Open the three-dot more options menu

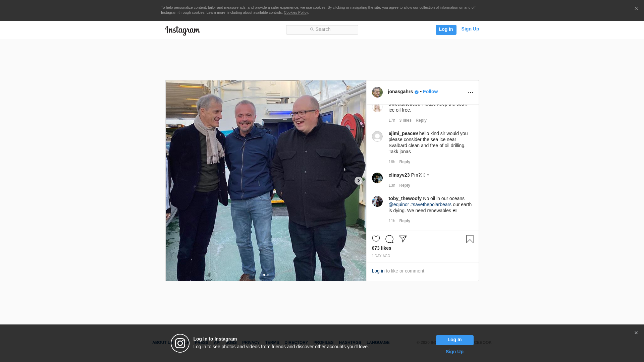click(x=470, y=93)
